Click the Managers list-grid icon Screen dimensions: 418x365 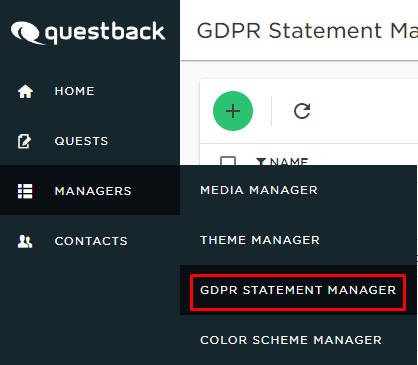25,191
